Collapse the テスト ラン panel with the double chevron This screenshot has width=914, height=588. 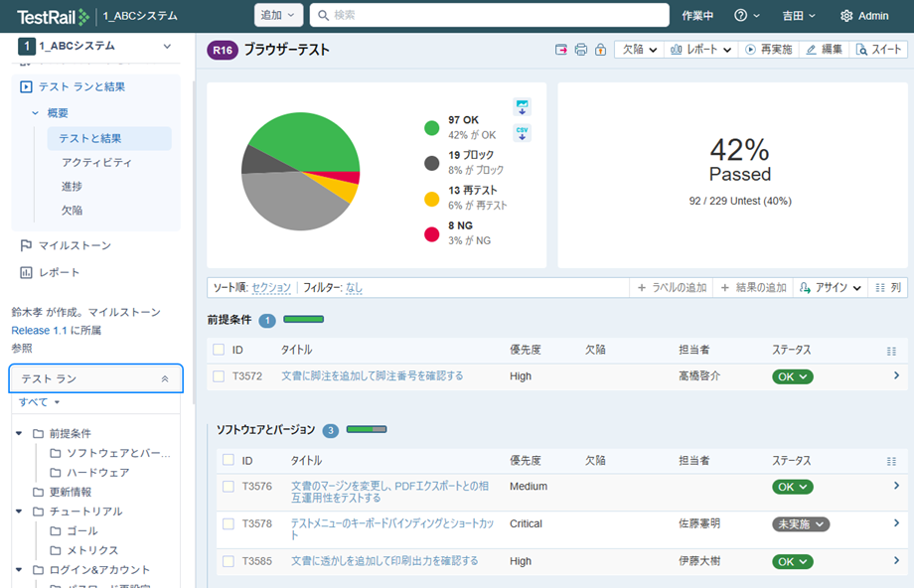point(165,378)
